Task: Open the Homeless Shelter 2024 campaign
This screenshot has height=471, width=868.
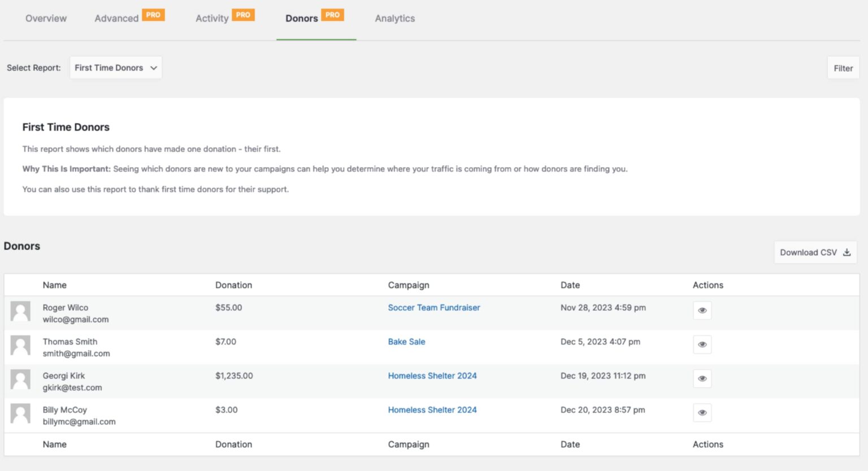Action: point(432,376)
